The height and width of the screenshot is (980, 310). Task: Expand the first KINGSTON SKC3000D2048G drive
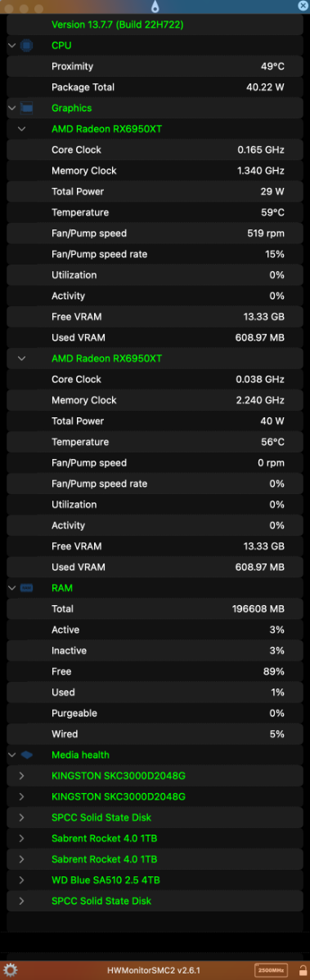click(x=21, y=776)
